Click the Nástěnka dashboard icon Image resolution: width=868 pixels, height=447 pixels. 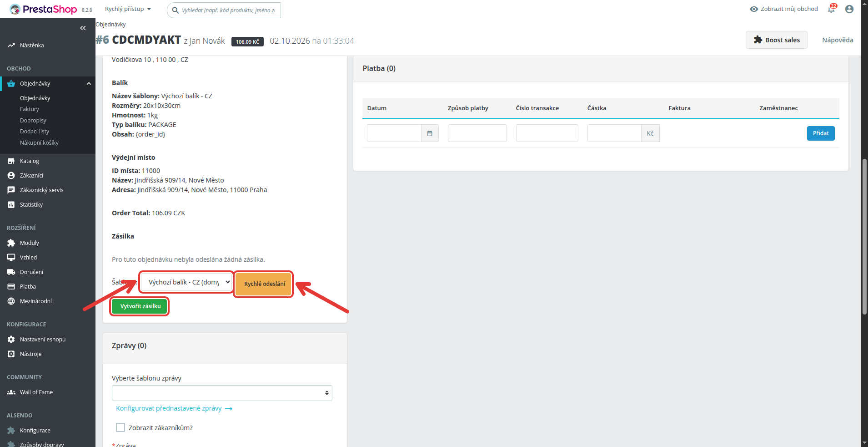[x=11, y=46]
